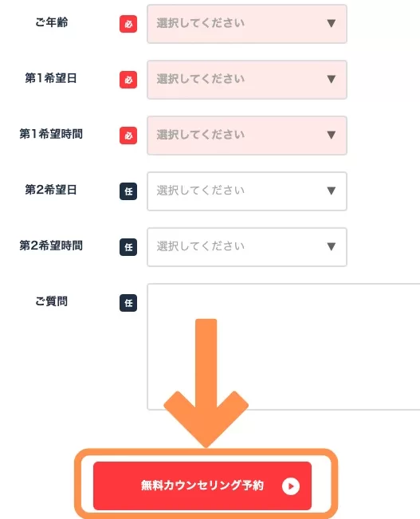
Task: Click the 無料カウンセリング予約 button
Action: tap(202, 486)
